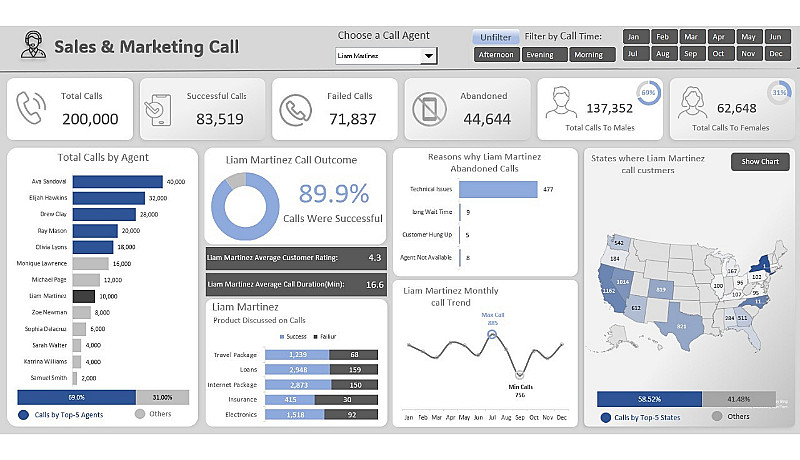Select the Aug month filter
The width and height of the screenshot is (800, 460).
point(664,54)
